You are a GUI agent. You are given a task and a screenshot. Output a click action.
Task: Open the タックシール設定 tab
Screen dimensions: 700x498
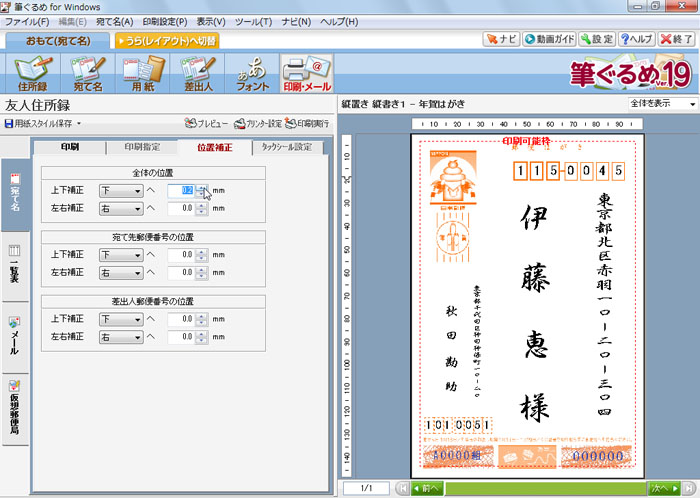coord(286,147)
